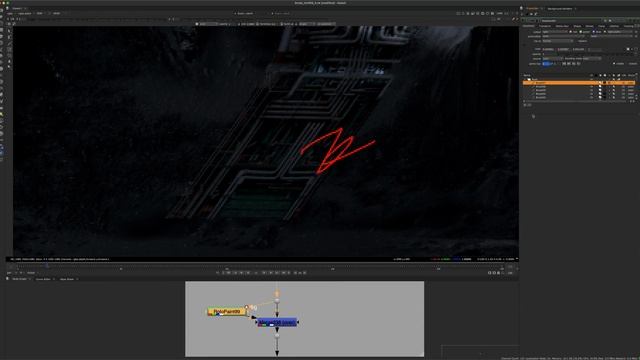The width and height of the screenshot is (640, 360).
Task: Select the Root layer row
Action: click(579, 79)
